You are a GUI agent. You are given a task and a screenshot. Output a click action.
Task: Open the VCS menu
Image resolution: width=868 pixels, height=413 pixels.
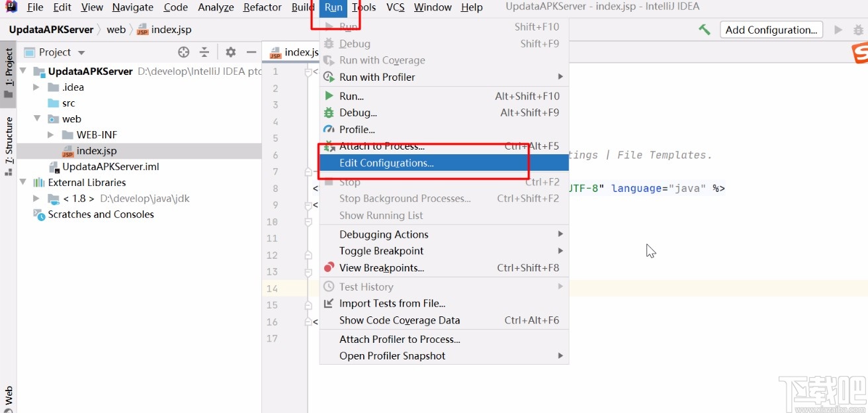[395, 7]
